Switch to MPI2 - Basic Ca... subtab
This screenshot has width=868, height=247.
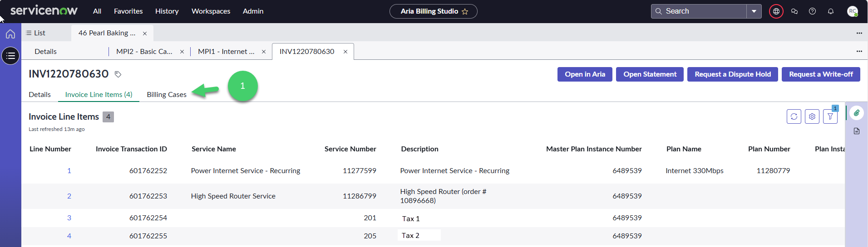point(144,52)
